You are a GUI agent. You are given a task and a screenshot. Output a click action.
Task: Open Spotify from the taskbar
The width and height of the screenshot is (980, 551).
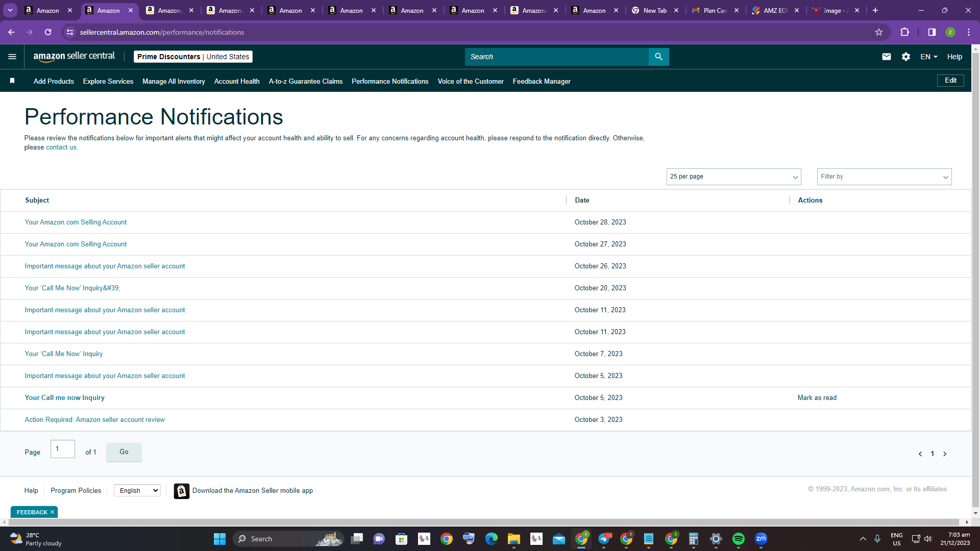739,539
